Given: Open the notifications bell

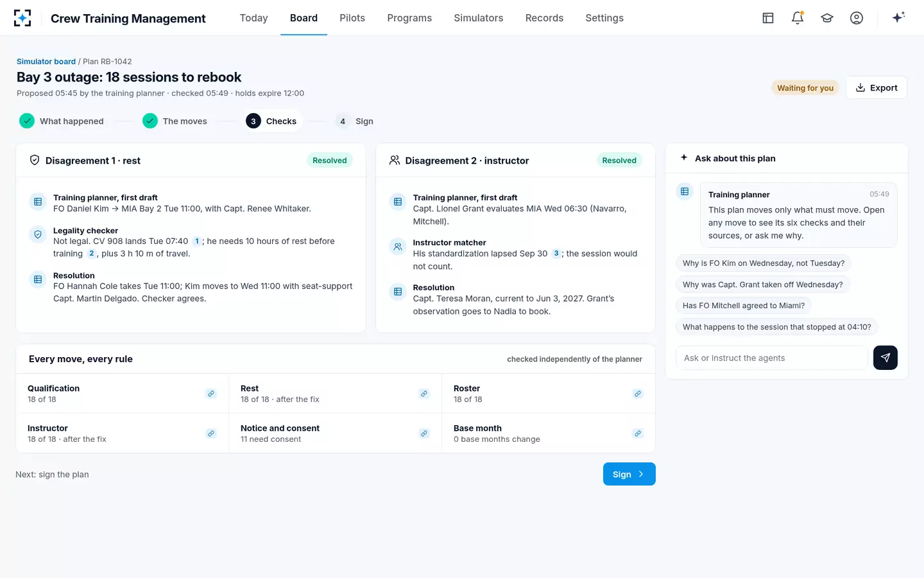Looking at the screenshot, I should point(798,18).
